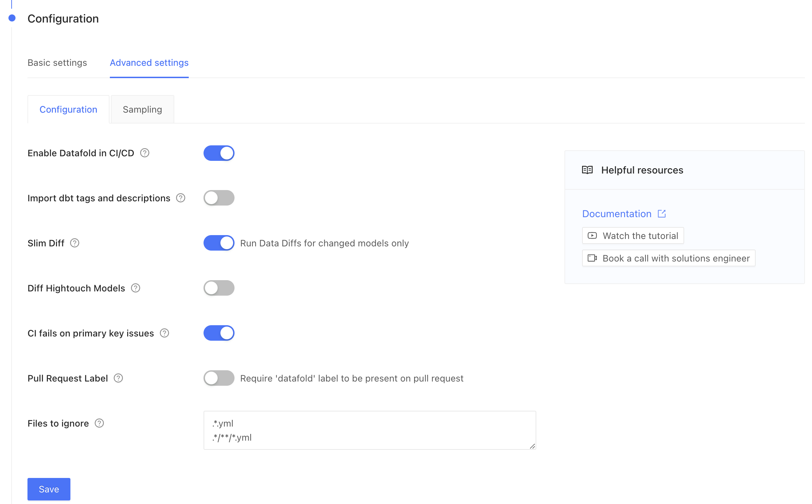Click the external link icon next to Documentation
812x504 pixels.
pyautogui.click(x=662, y=214)
